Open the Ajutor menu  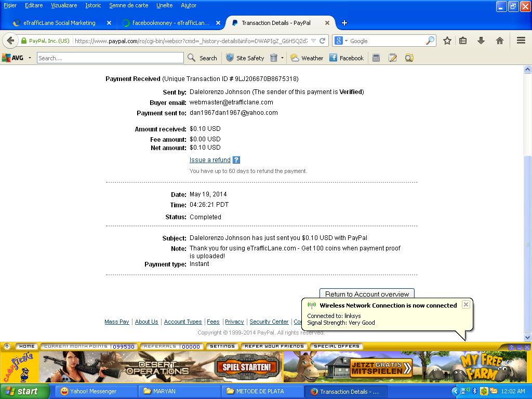pos(189,5)
